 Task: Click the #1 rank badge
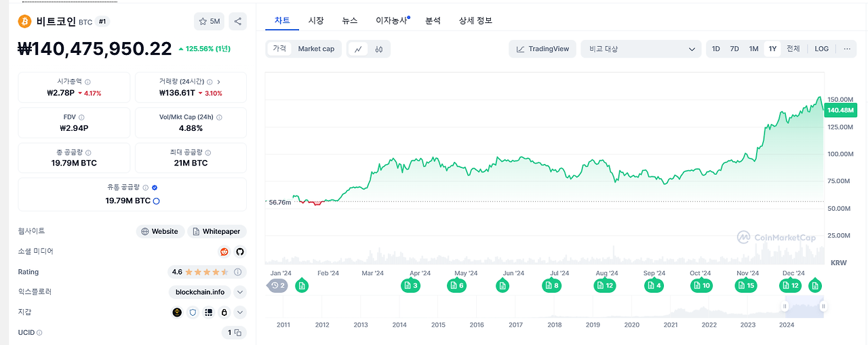(102, 22)
